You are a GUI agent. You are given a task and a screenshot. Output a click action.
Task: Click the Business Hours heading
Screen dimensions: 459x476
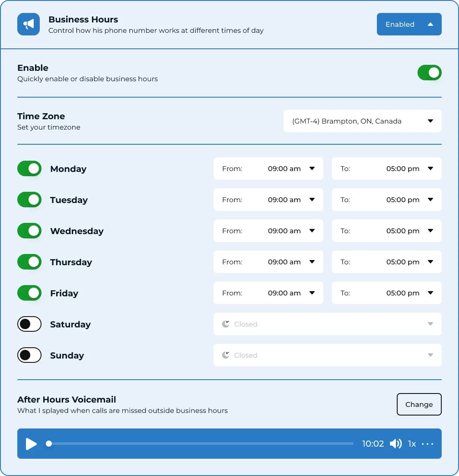[x=83, y=19]
